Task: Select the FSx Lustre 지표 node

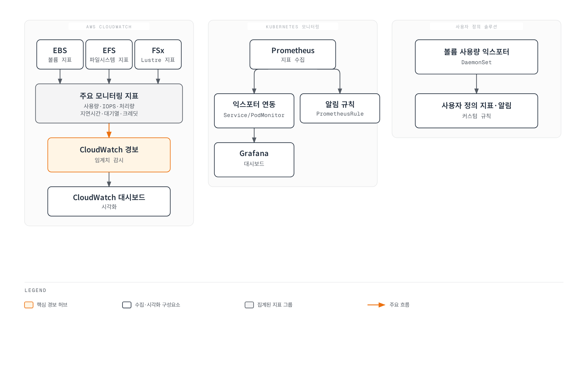Action: point(158,54)
